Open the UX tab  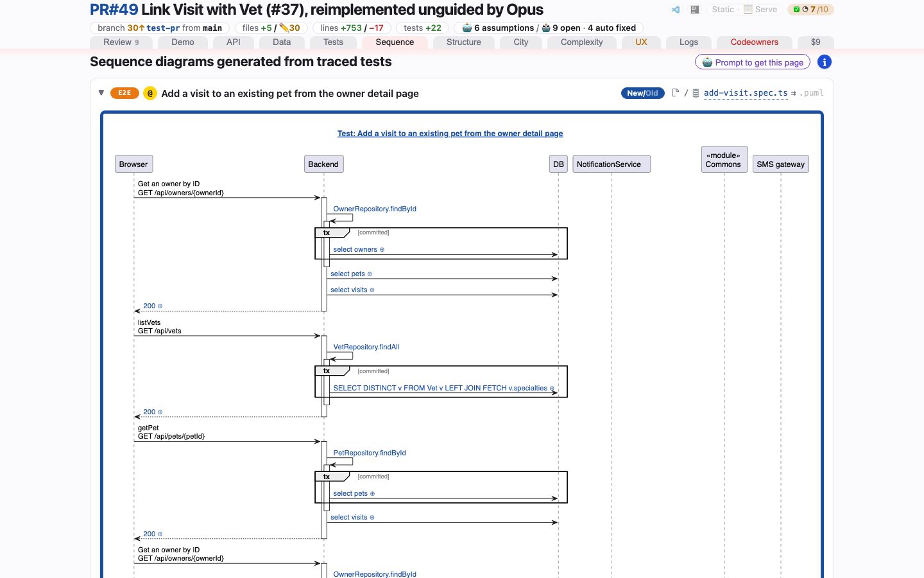point(641,42)
